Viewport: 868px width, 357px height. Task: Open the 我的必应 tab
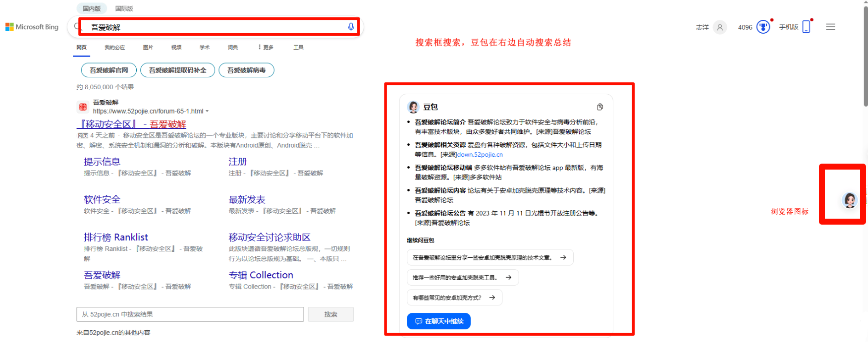114,48
